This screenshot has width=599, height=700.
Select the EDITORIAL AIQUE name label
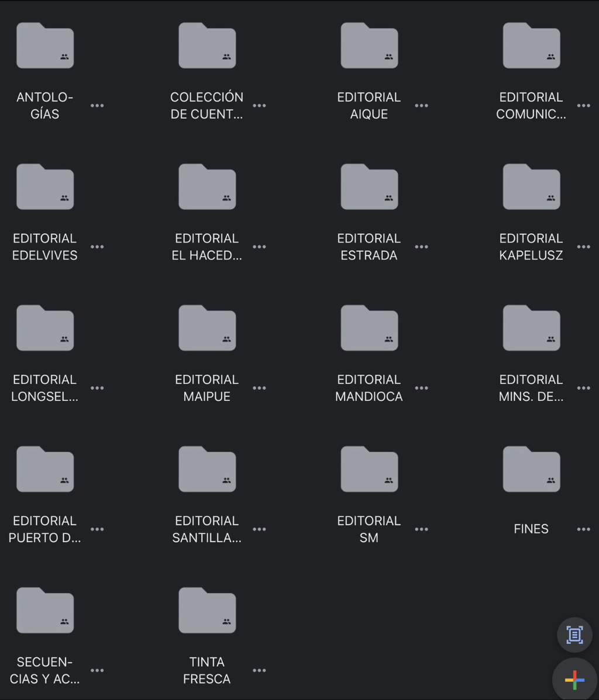click(x=369, y=105)
